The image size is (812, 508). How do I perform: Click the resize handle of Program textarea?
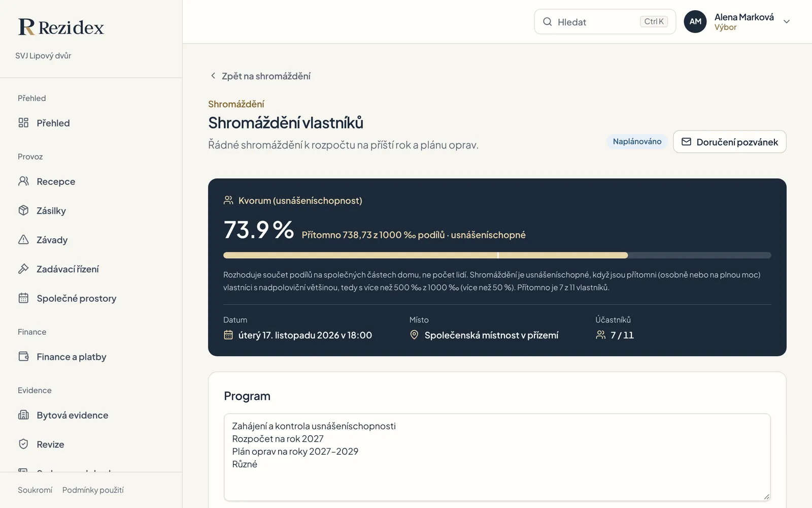pos(766,496)
